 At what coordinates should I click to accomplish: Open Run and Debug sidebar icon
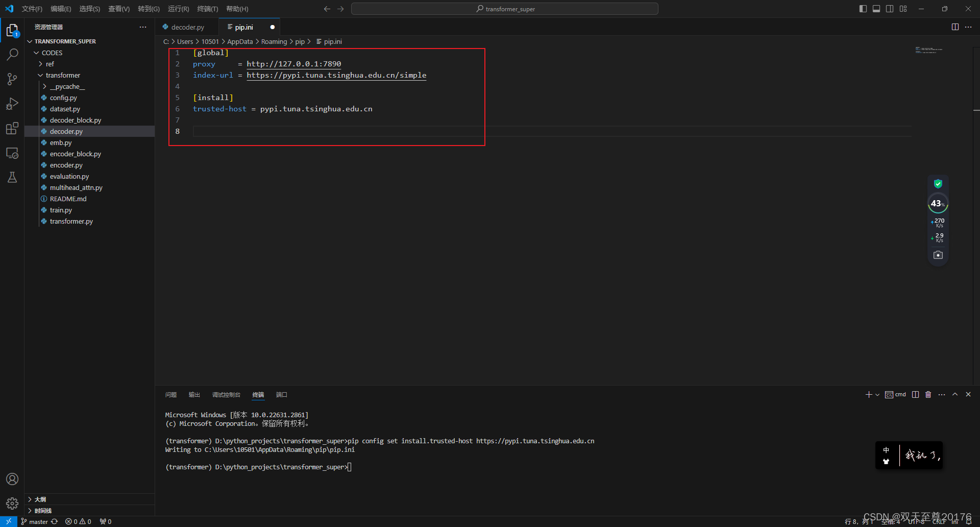pos(12,104)
